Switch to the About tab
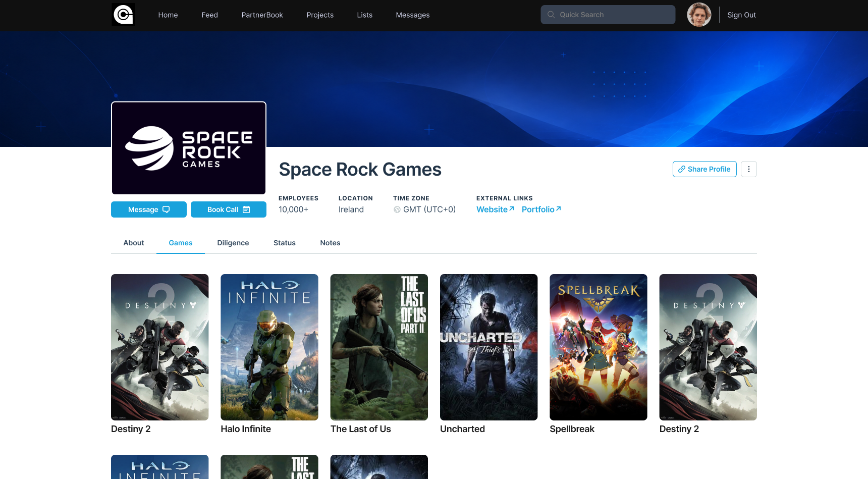Screen dimensions: 868x479 (134, 243)
